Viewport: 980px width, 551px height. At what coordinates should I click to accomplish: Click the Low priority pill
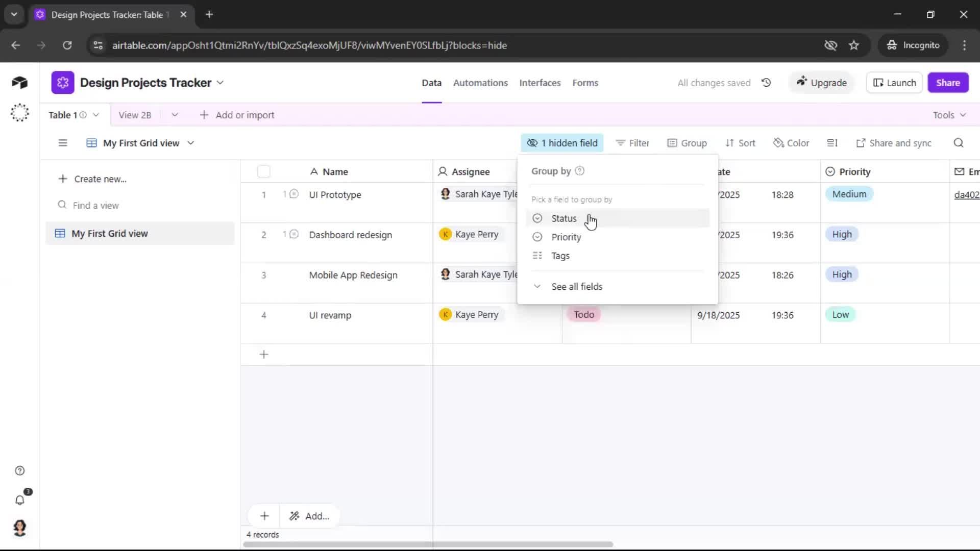coord(840,315)
